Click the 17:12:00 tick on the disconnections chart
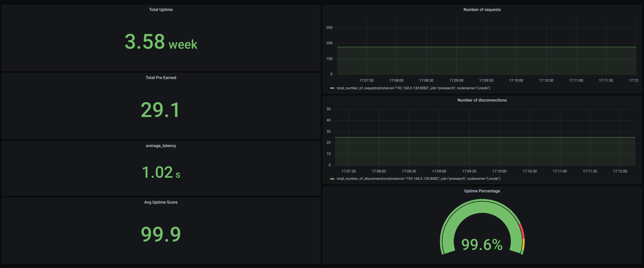This screenshot has width=644, height=268. [620, 171]
